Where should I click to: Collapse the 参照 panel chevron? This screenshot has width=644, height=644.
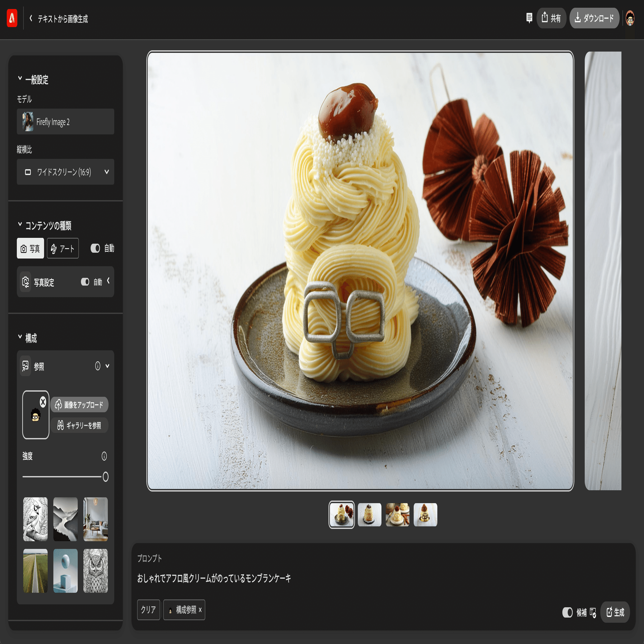click(107, 366)
